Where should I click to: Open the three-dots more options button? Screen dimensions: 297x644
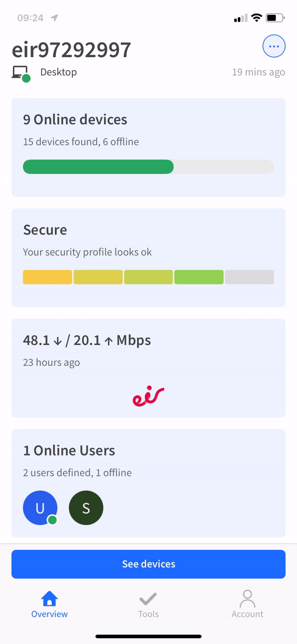click(274, 47)
